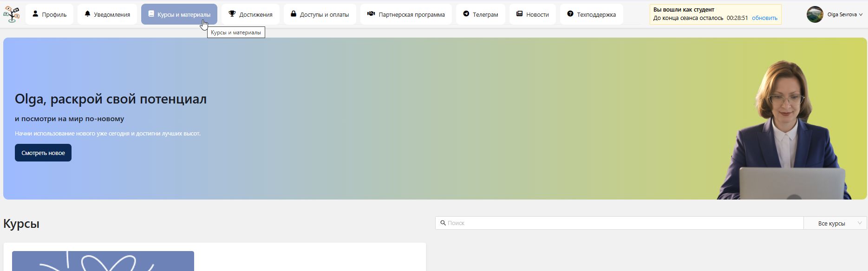The height and width of the screenshot is (271, 868).
Task: Click the newspaper icon for Новости
Action: (519, 14)
